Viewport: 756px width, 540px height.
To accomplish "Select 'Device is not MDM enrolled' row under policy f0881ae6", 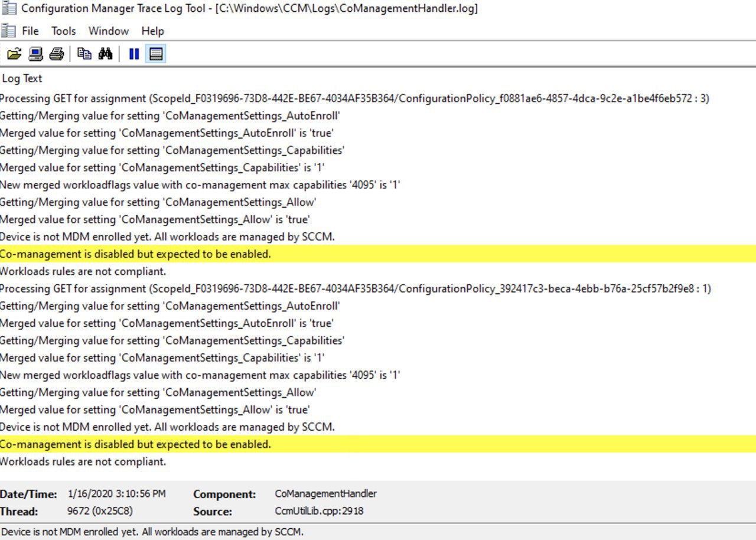I will click(378, 237).
